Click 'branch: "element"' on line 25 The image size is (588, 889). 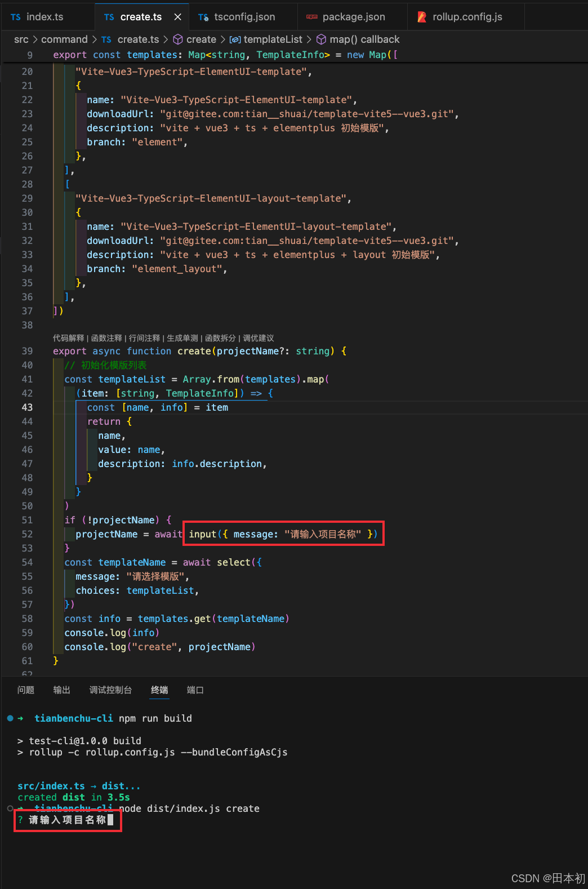point(137,143)
